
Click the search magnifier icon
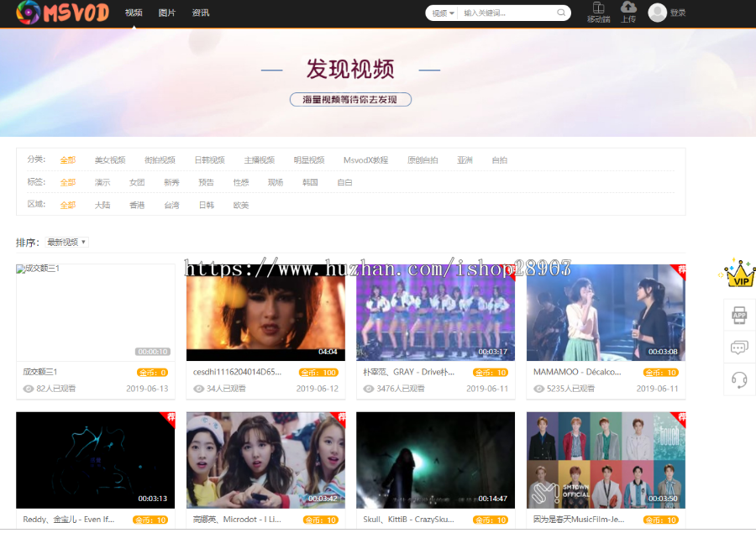pyautogui.click(x=561, y=13)
